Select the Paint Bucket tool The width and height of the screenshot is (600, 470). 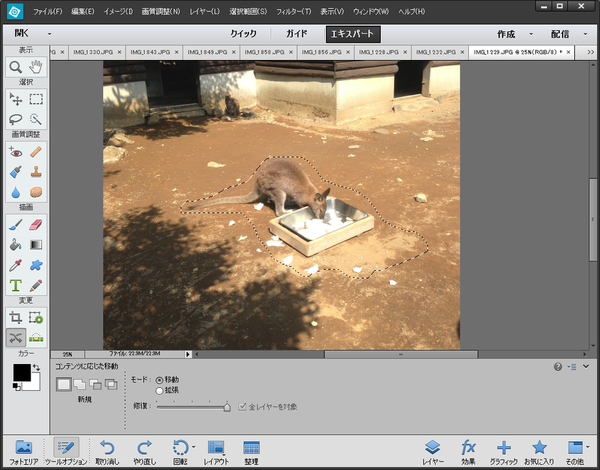pos(16,245)
